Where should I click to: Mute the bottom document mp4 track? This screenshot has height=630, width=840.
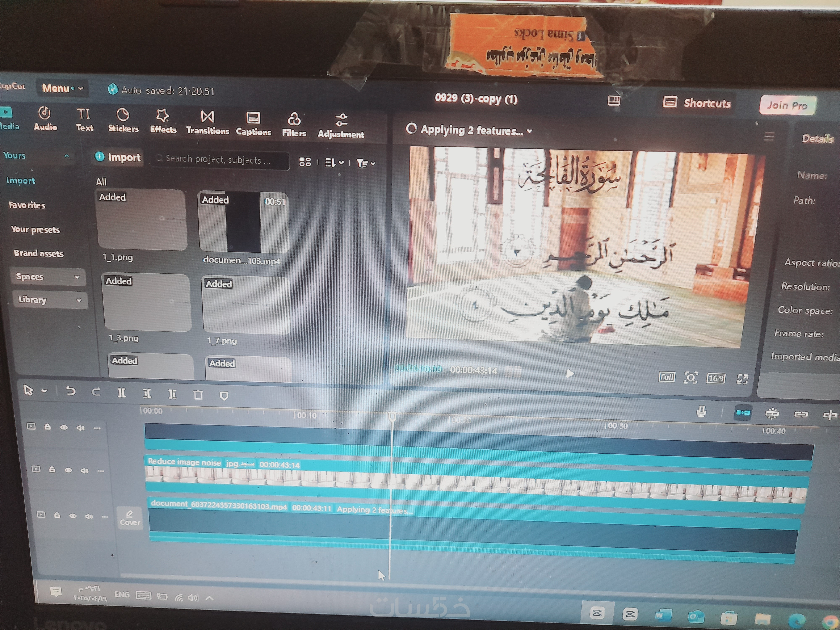[89, 516]
